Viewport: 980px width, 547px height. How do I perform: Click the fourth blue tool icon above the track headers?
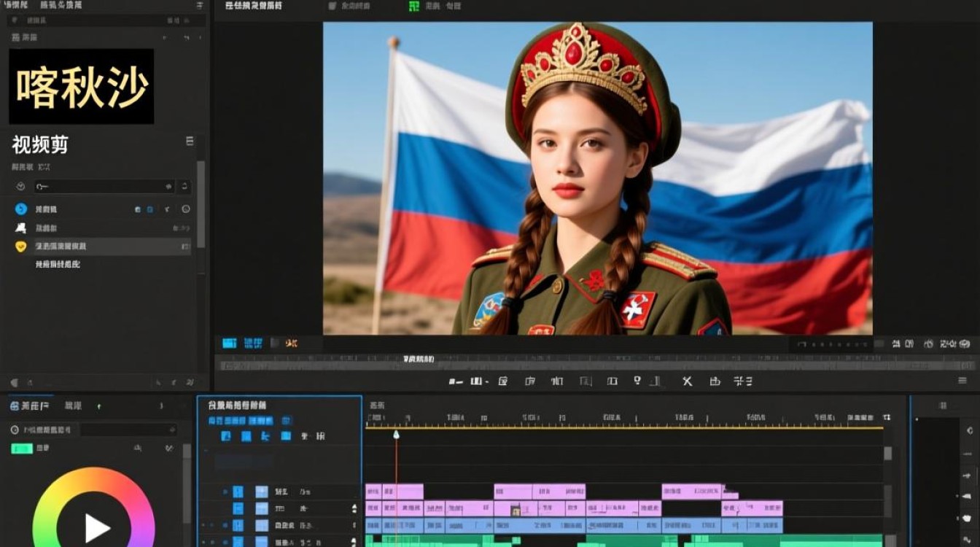[x=286, y=436]
